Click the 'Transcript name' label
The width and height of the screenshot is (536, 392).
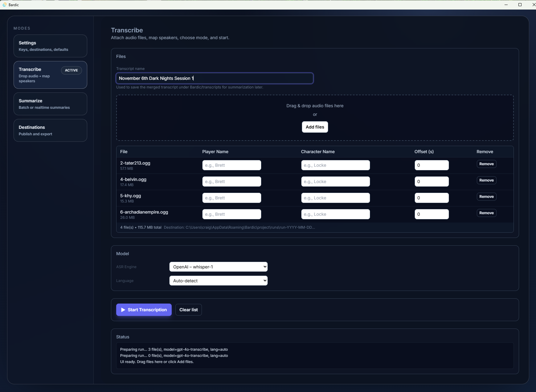(130, 69)
